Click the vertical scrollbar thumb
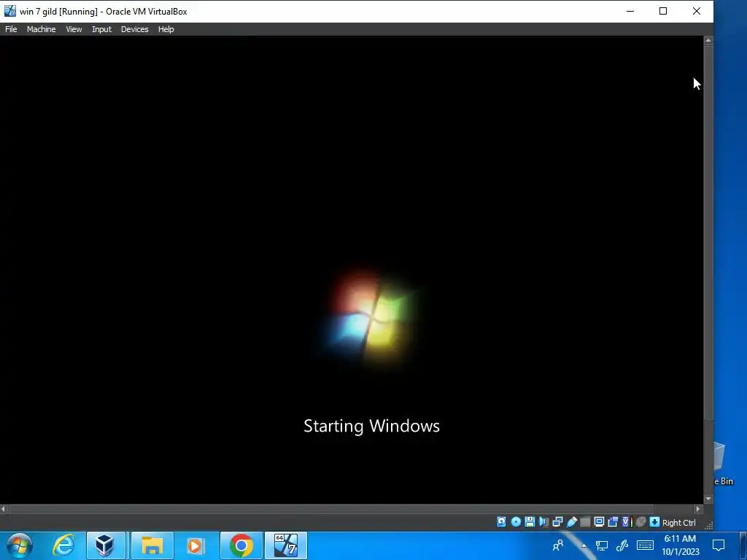The image size is (747, 560). pyautogui.click(x=708, y=233)
